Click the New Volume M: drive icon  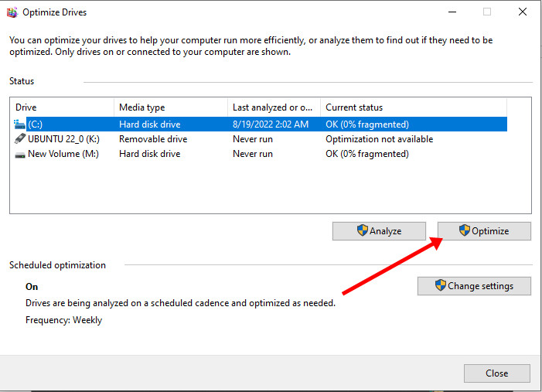(20, 155)
